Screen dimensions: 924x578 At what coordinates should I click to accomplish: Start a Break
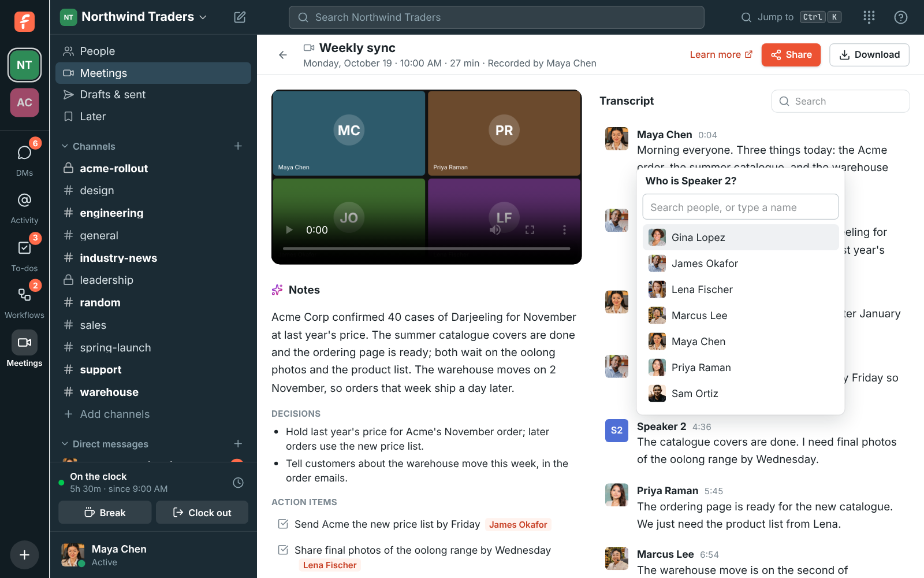point(105,513)
